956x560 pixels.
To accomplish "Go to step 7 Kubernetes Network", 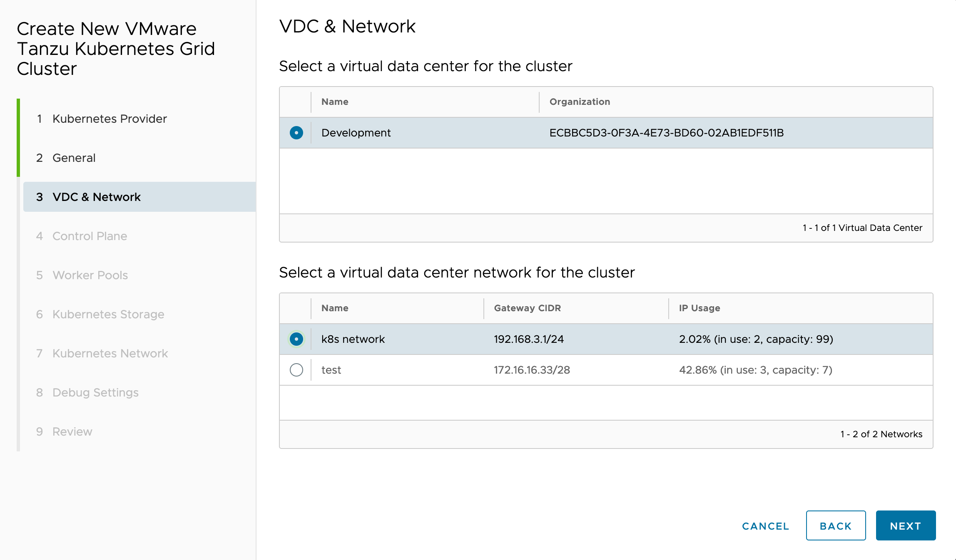I will coord(139,353).
